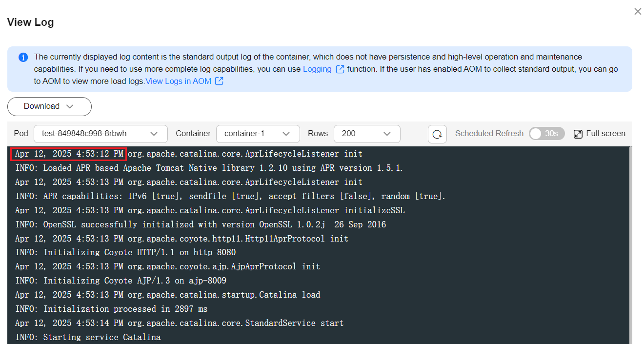Click log line 'APR capabilities: IPv6 [true]'
The width and height of the screenshot is (644, 344).
[230, 196]
